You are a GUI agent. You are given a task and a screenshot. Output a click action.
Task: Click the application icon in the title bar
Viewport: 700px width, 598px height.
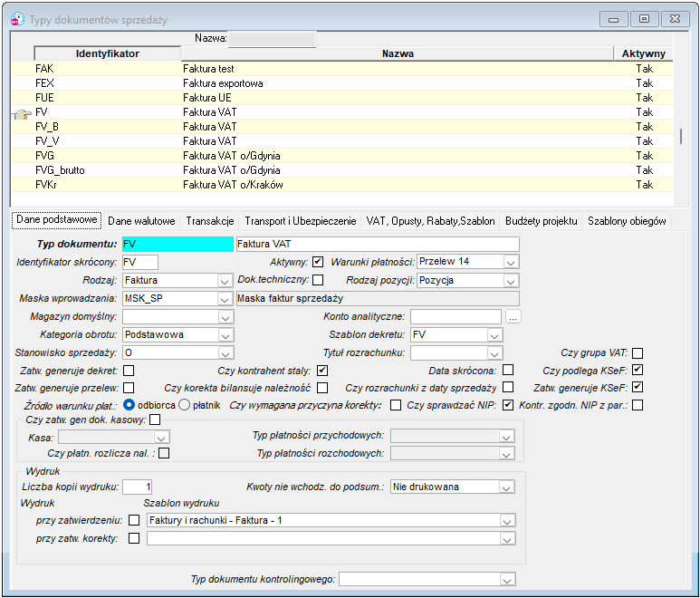point(17,19)
